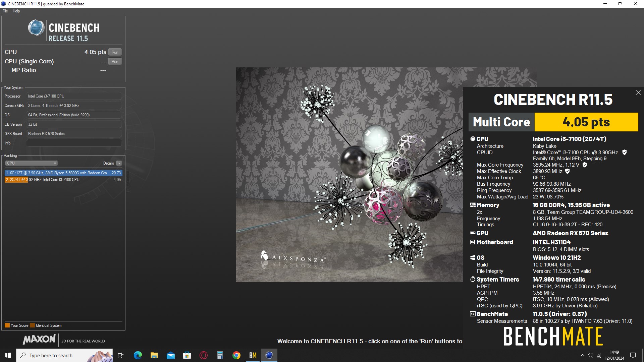Click the rendered benchmark scene image
This screenshot has width=644, height=362.
tap(349, 175)
